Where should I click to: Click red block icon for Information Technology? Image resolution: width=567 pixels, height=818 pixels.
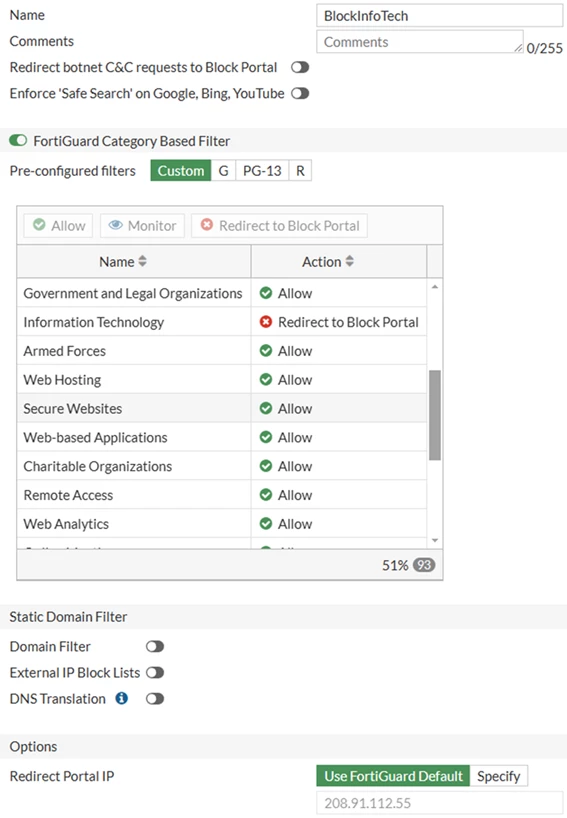266,322
